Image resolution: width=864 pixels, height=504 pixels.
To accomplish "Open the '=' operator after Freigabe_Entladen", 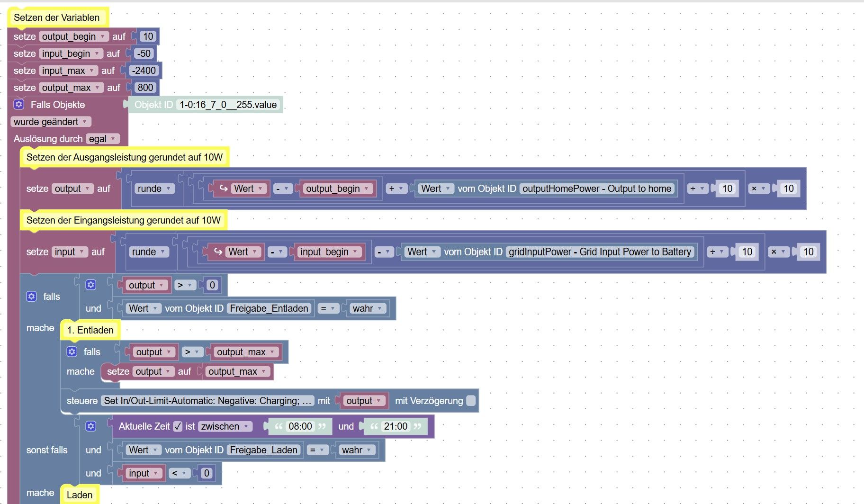I will 328,308.
